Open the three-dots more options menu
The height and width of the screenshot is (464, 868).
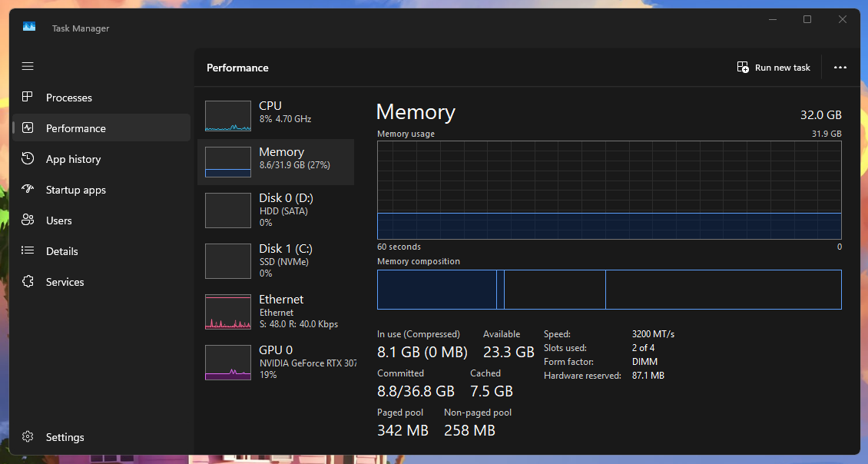[x=840, y=68]
